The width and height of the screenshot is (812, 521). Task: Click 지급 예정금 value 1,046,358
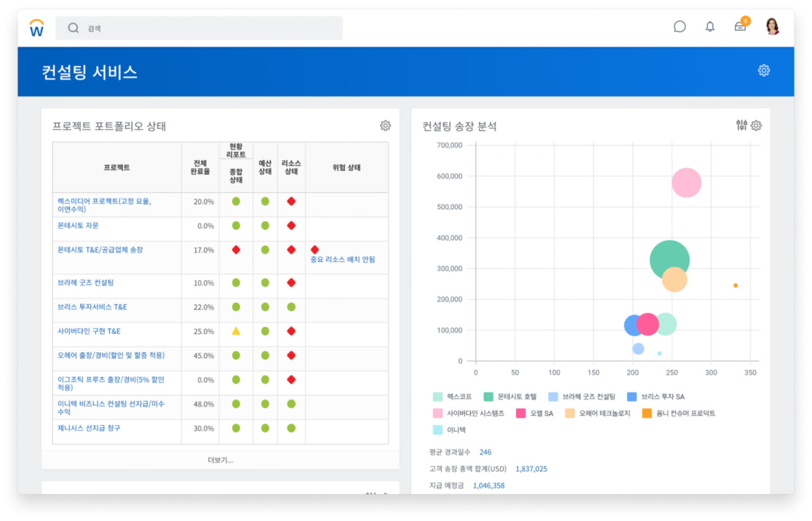pos(489,486)
